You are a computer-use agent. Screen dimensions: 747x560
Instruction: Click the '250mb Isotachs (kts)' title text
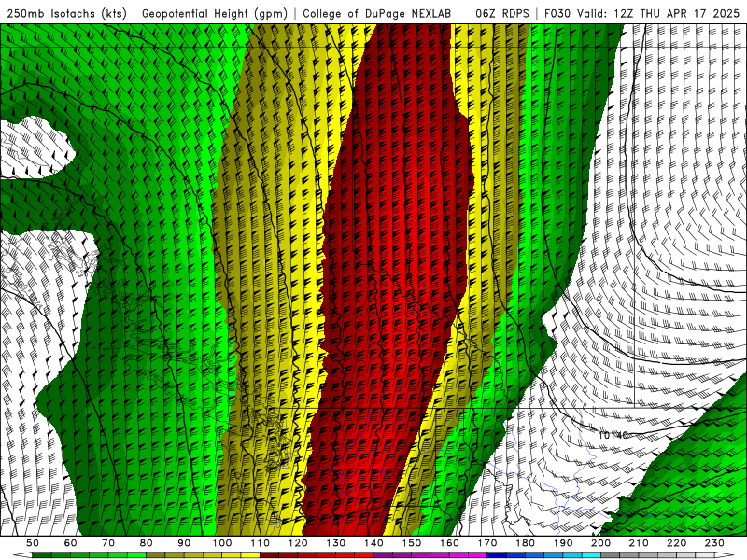(66, 13)
